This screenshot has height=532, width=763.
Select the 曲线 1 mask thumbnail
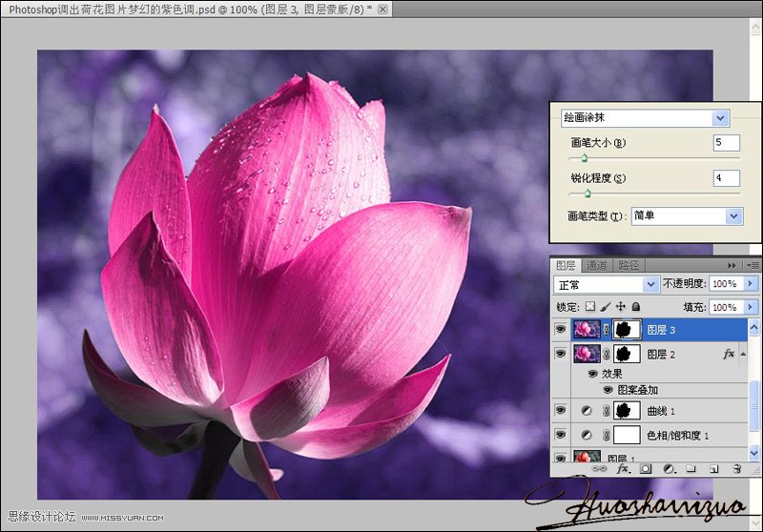point(627,410)
